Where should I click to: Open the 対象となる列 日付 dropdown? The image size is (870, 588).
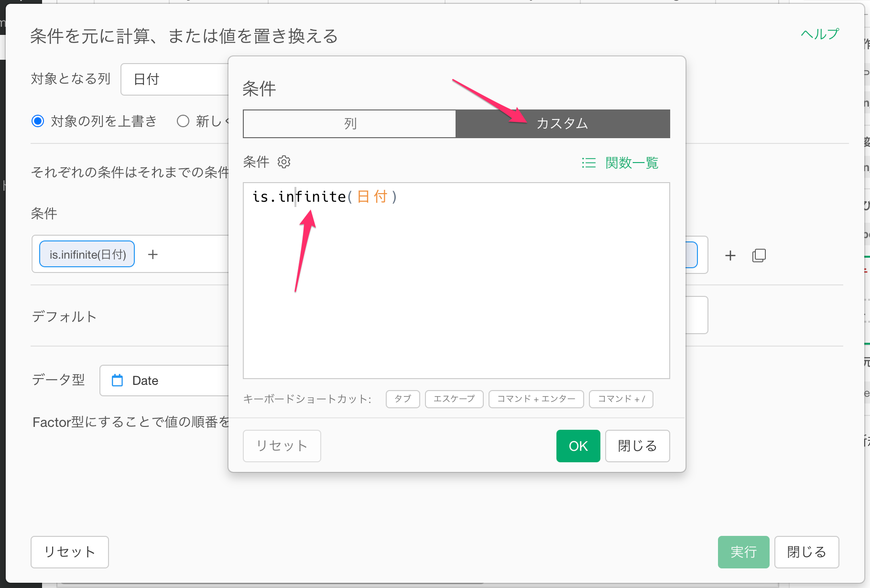tap(175, 79)
